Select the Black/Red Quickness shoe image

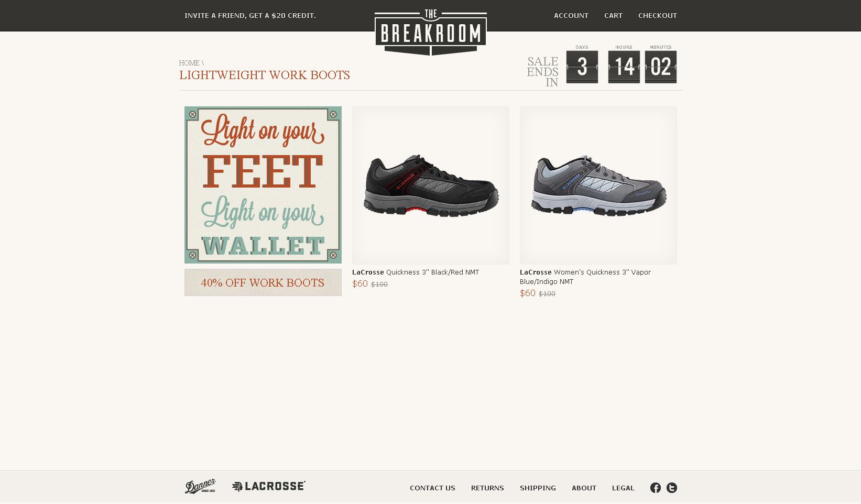coord(431,185)
